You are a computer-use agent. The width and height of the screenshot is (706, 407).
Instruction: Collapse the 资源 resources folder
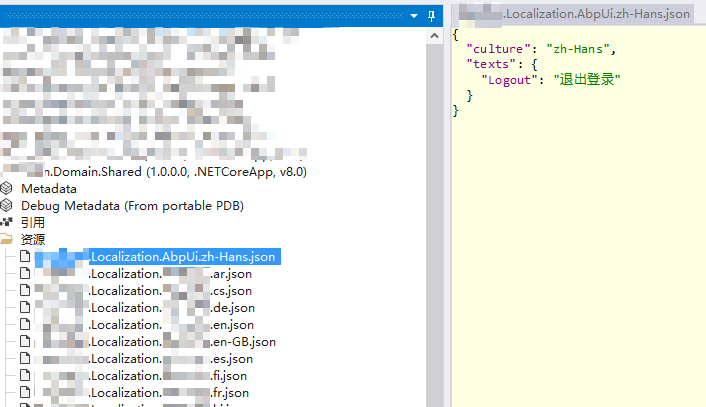click(33, 239)
